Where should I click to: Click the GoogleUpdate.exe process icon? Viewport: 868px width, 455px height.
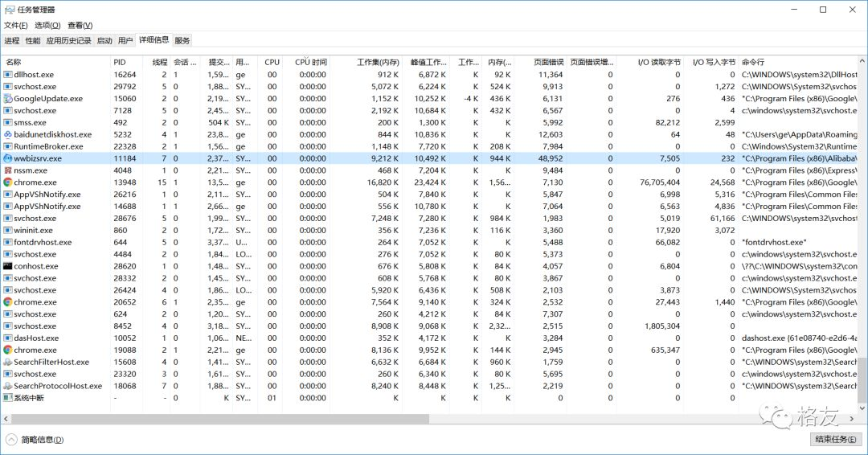[8, 99]
